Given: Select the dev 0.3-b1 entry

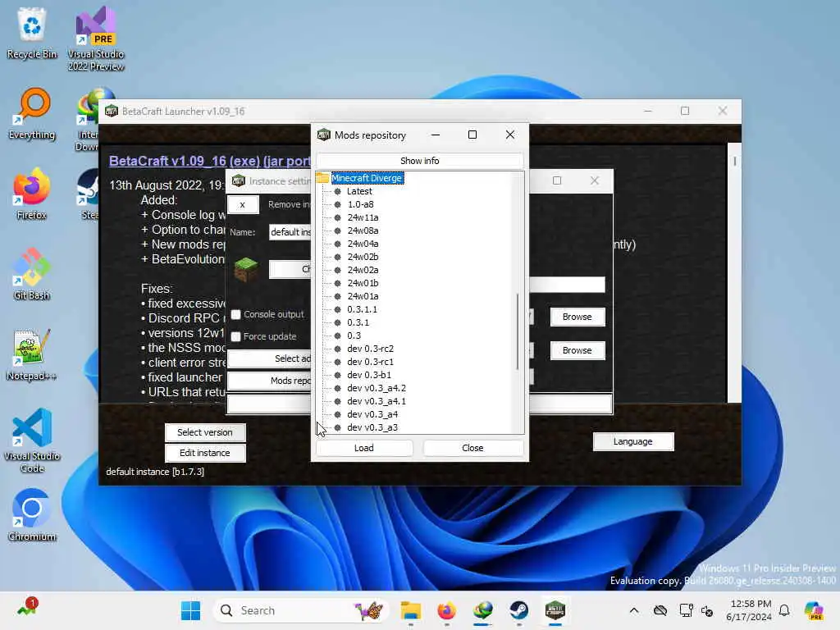Looking at the screenshot, I should [x=369, y=375].
